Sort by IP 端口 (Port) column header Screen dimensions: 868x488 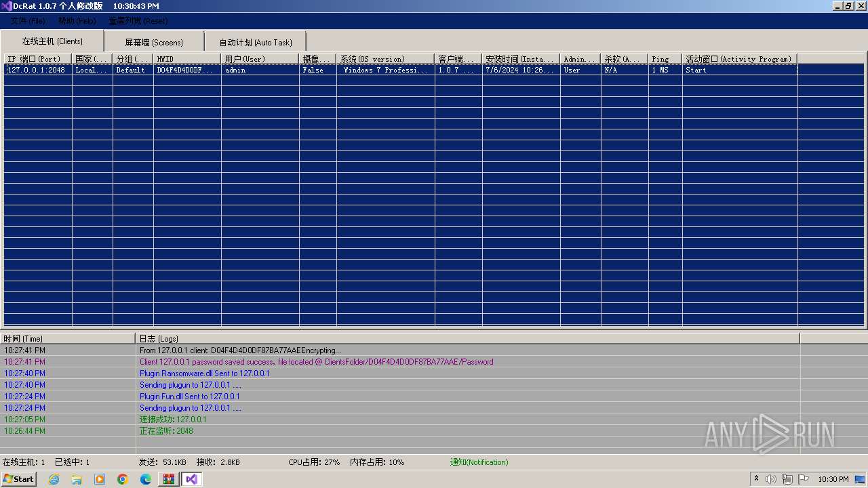tap(38, 59)
